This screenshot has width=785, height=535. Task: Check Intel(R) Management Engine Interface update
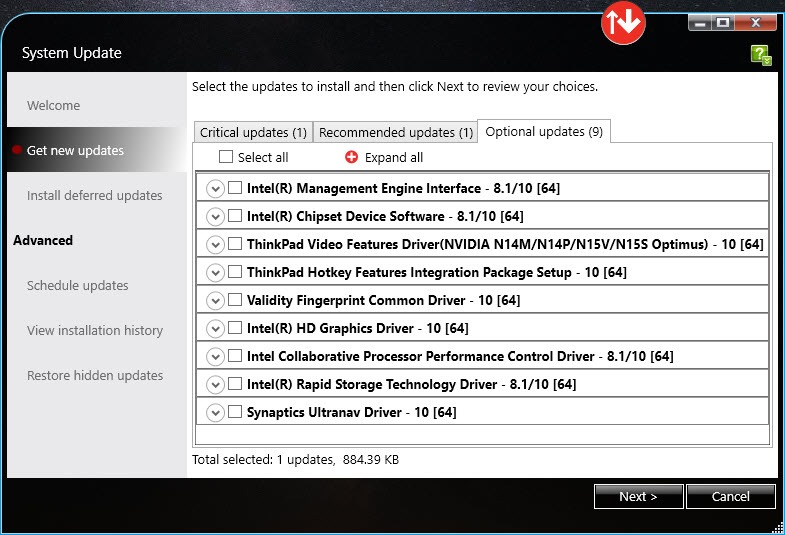point(235,188)
